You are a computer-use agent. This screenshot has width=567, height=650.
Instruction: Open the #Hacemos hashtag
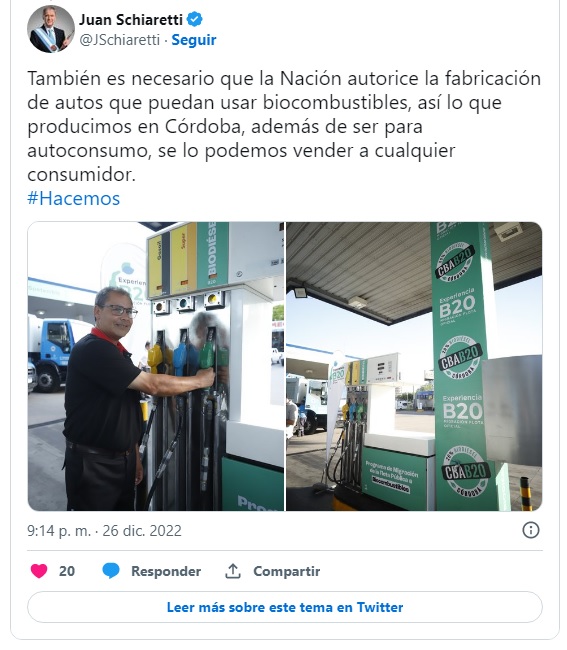(x=73, y=199)
